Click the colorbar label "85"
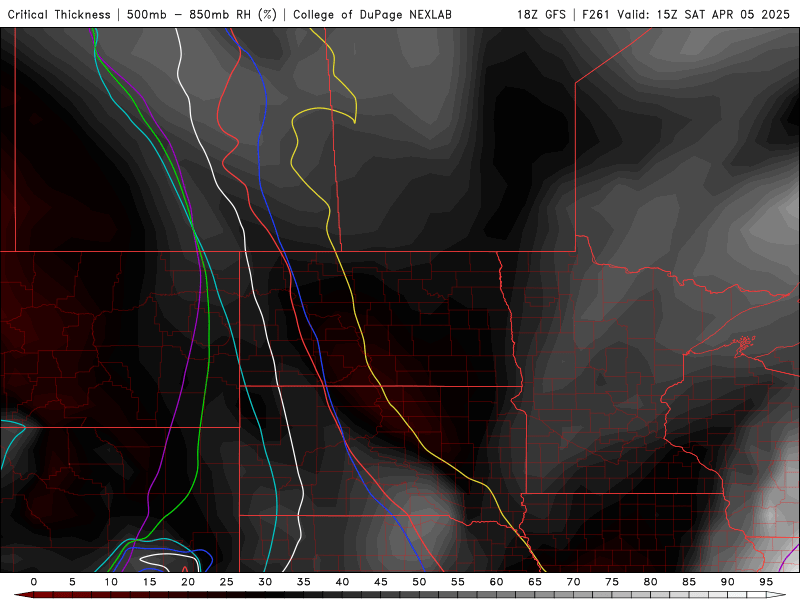800x600 pixels. coord(689,582)
